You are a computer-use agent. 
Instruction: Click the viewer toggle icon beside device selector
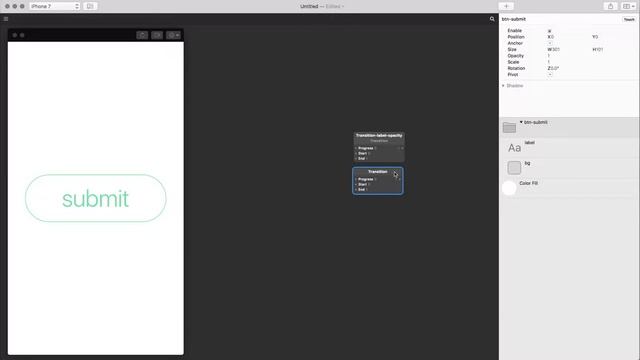pos(90,6)
